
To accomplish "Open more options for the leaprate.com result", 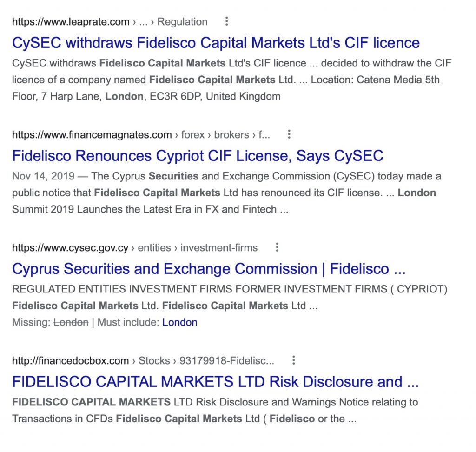I will coord(226,21).
